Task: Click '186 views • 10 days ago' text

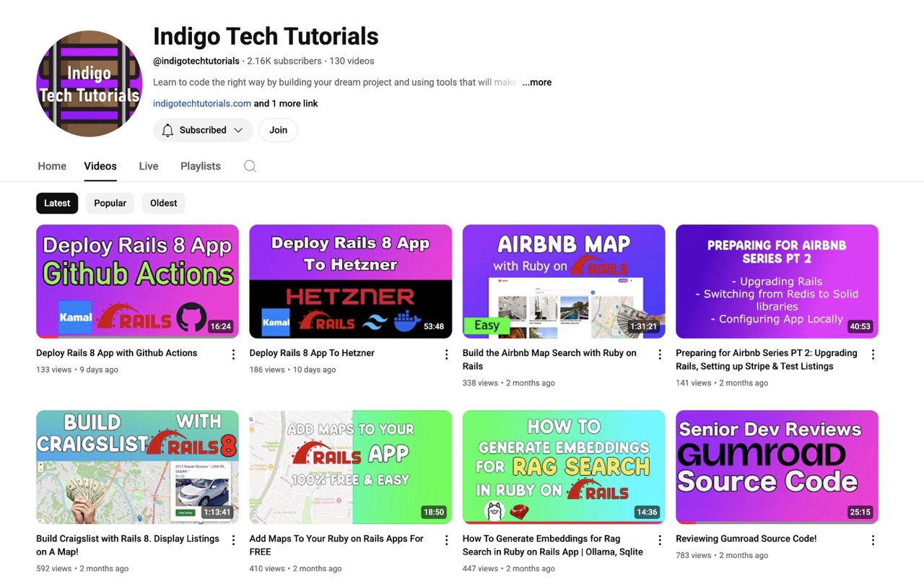Action: click(292, 370)
